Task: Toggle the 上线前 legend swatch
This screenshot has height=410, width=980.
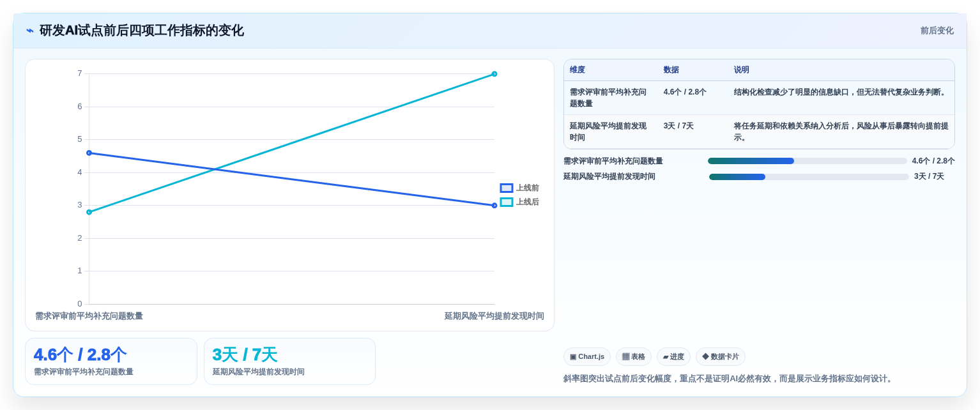Action: tap(507, 188)
